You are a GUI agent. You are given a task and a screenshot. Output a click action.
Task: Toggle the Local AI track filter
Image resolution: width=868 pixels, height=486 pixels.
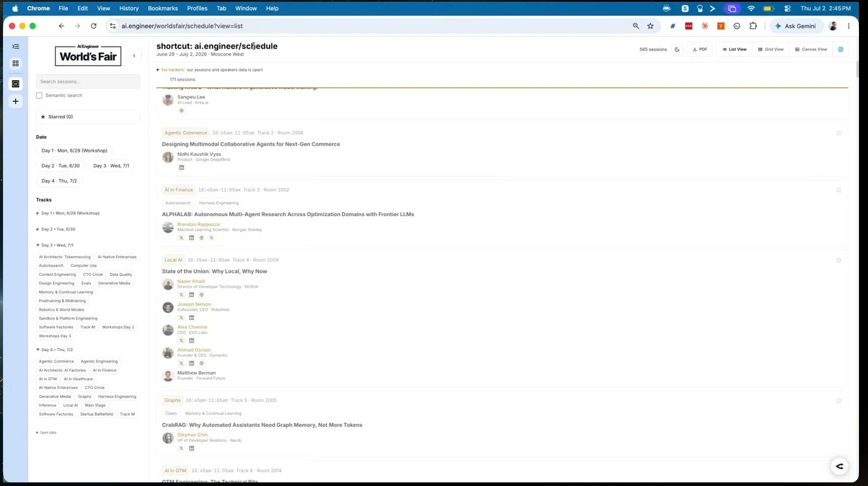click(x=71, y=405)
